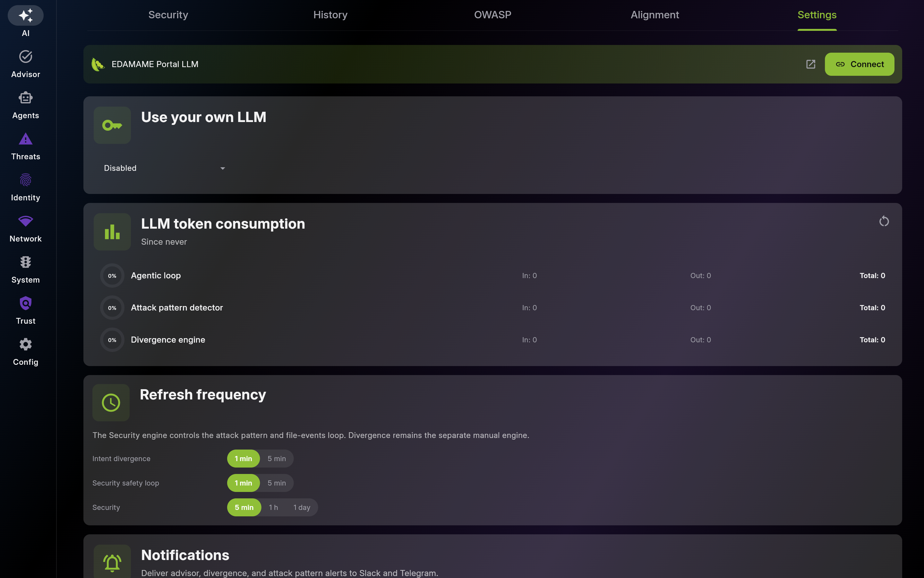Click Attack pattern detector In: 0 value
The height and width of the screenshot is (578, 924).
[x=530, y=308]
